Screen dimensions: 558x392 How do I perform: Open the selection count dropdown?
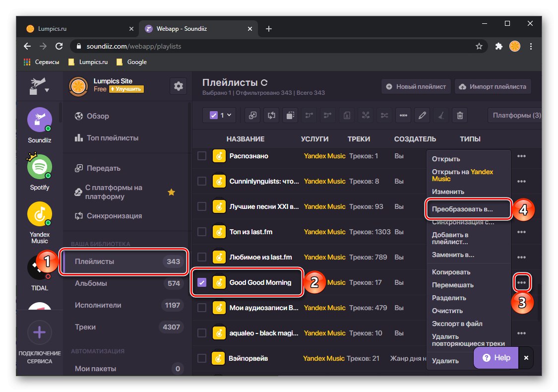tap(219, 115)
